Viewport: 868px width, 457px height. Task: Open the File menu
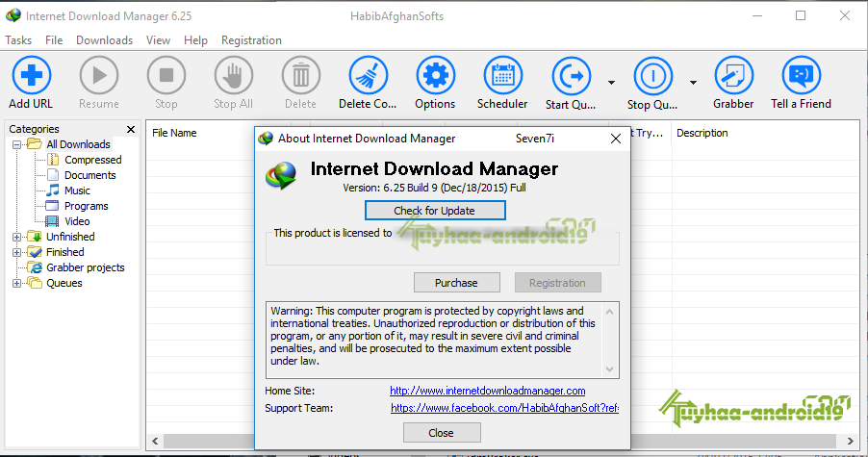pos(54,40)
